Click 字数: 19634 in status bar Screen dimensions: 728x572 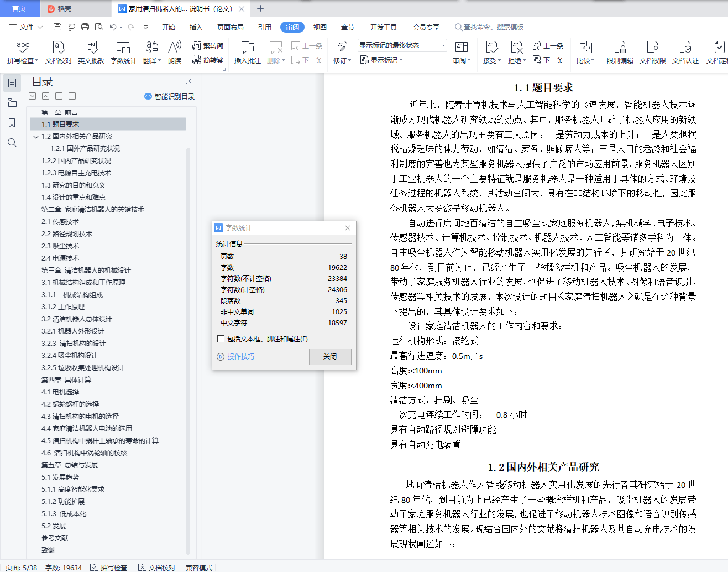click(x=64, y=568)
